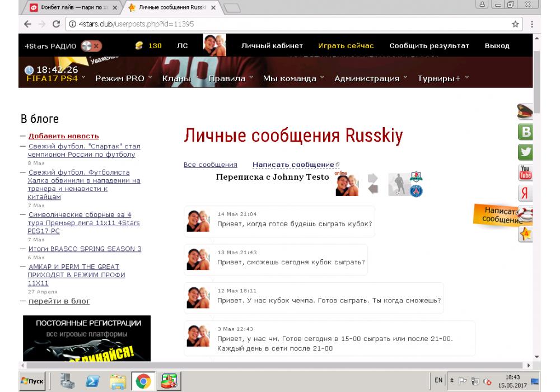Open Личный кабинет in top bar
Screen dimensions: 560x392
coord(272,45)
